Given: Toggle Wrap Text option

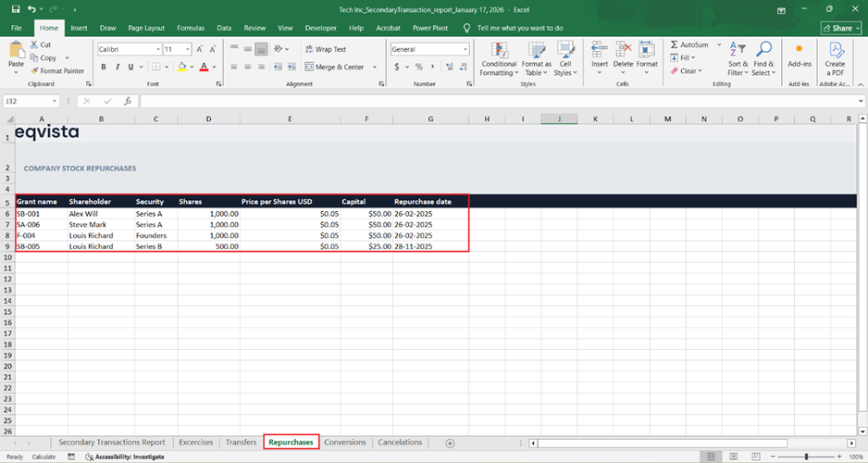Looking at the screenshot, I should click(x=324, y=49).
